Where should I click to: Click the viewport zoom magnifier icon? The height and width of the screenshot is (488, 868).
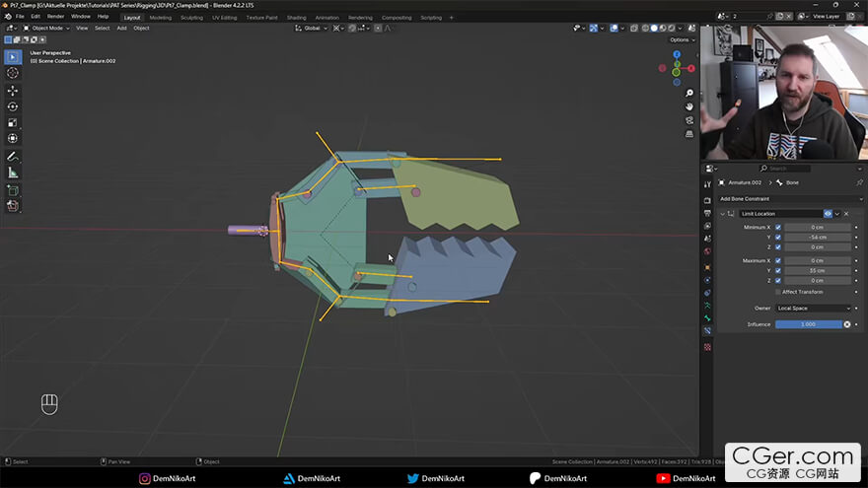click(x=689, y=92)
